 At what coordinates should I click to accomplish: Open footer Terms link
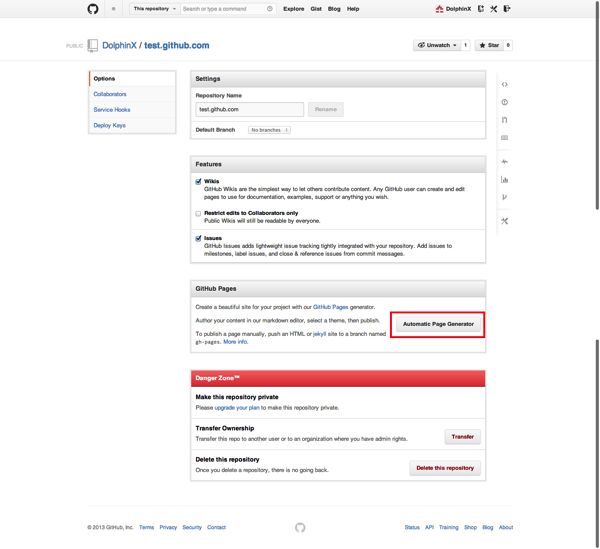click(x=147, y=527)
